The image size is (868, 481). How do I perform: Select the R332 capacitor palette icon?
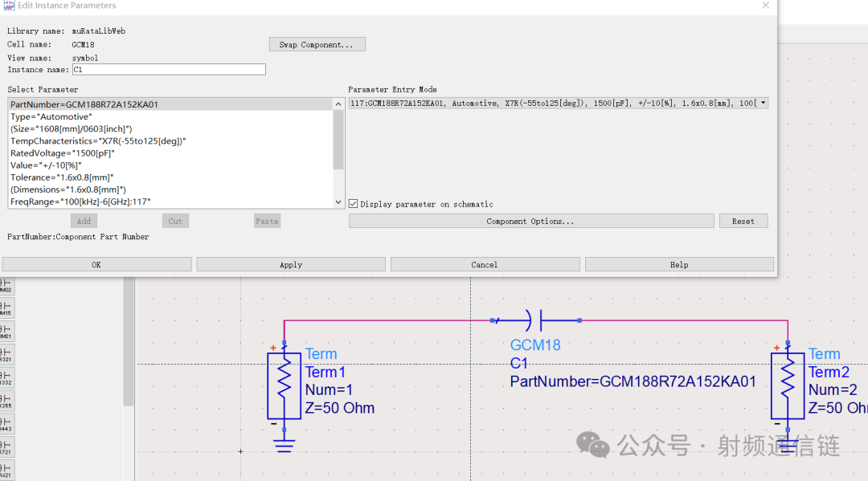tap(6, 379)
